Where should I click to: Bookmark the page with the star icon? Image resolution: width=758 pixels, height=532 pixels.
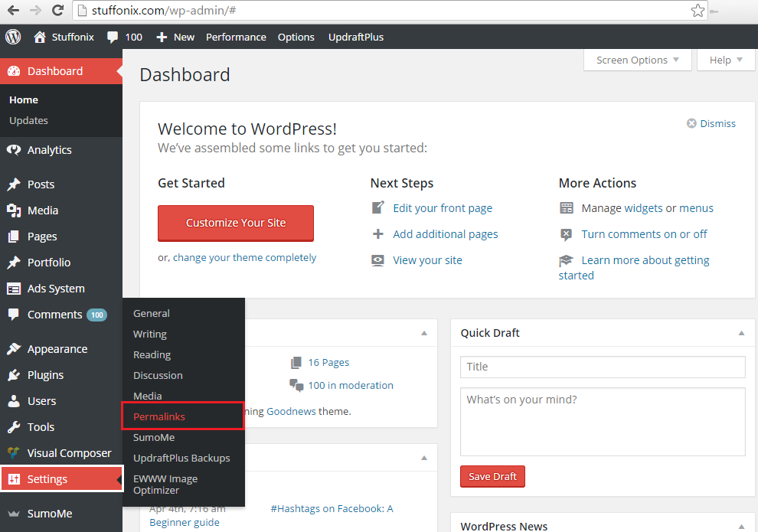[698, 10]
